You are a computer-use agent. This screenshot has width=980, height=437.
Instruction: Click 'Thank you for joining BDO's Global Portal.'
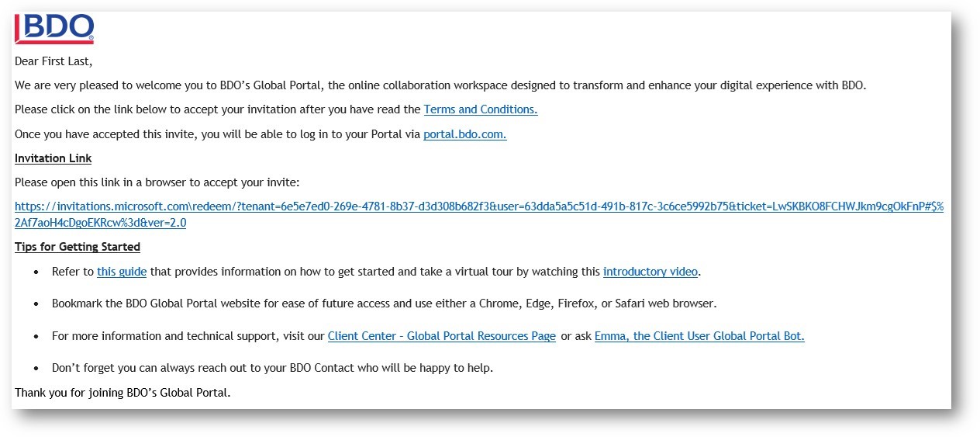[122, 392]
